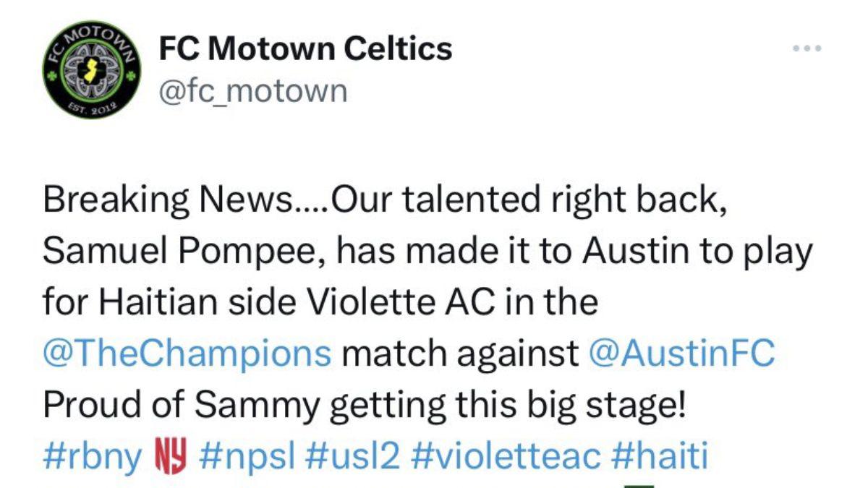Click the FC Motown Celtics display name
Screen dimensions: 868x488
coord(305,48)
